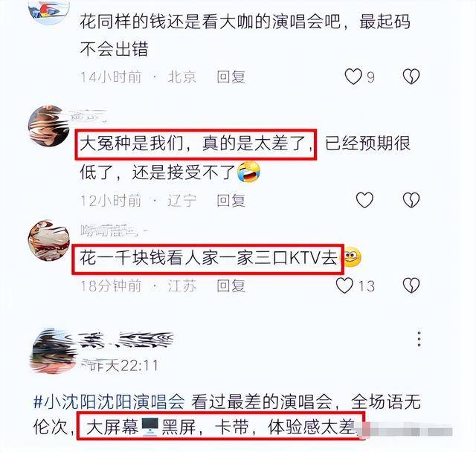Open hashtag #小沈阳沈阳演唱会

pyautogui.click(x=109, y=402)
